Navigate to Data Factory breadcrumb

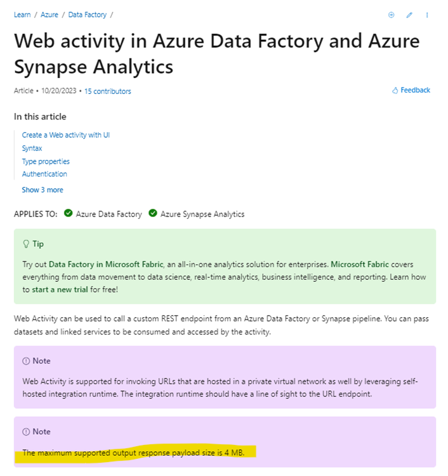[x=88, y=15]
